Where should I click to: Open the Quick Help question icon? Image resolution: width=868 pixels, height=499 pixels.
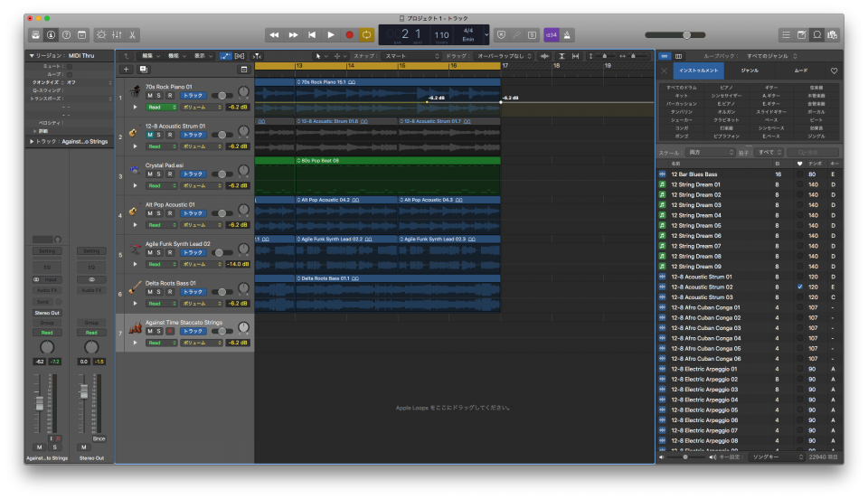coord(66,35)
